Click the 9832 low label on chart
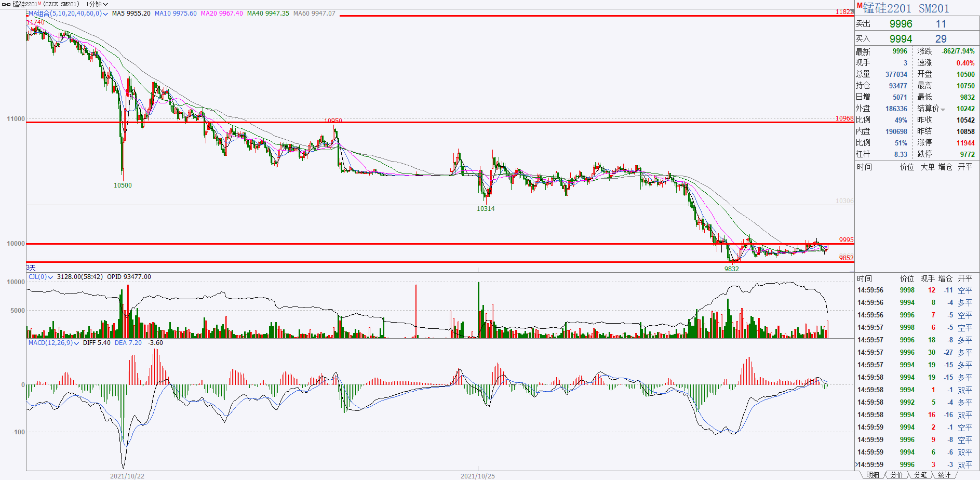 point(731,269)
